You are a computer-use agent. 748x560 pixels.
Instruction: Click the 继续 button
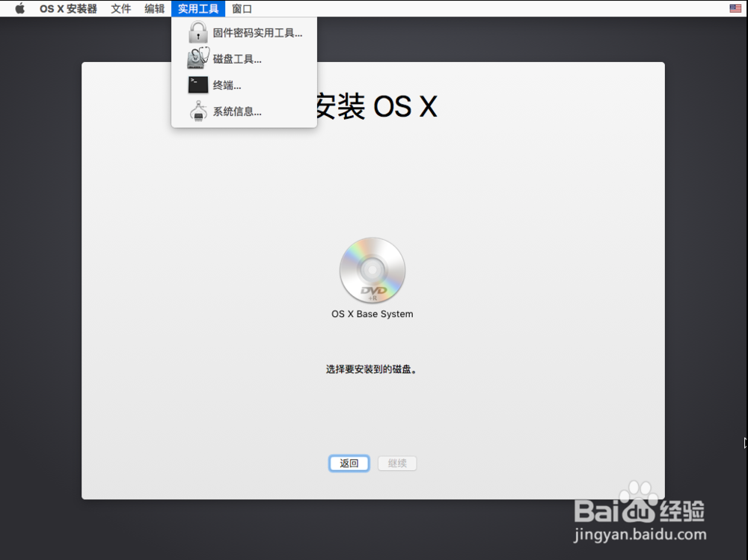coord(397,463)
